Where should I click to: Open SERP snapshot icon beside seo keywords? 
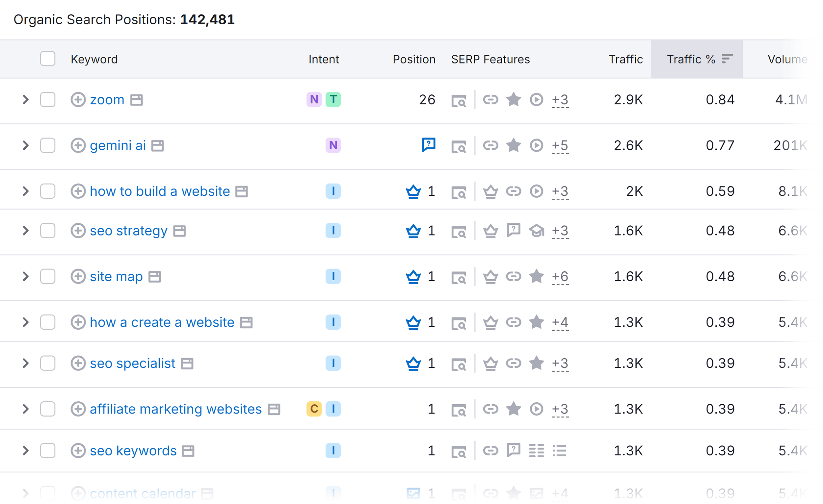[188, 451]
